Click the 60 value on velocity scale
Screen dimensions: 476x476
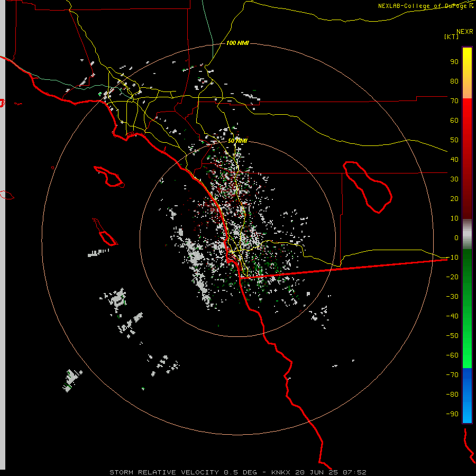point(454,120)
